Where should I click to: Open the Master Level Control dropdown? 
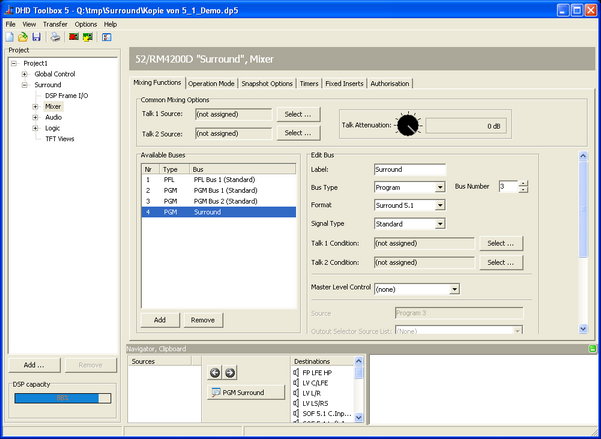[453, 289]
